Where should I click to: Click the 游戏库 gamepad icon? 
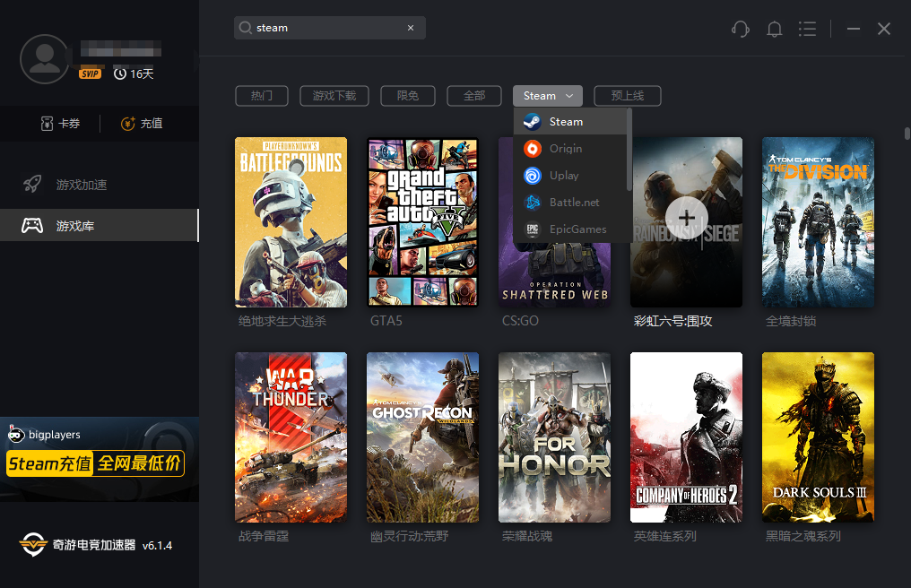(x=32, y=226)
